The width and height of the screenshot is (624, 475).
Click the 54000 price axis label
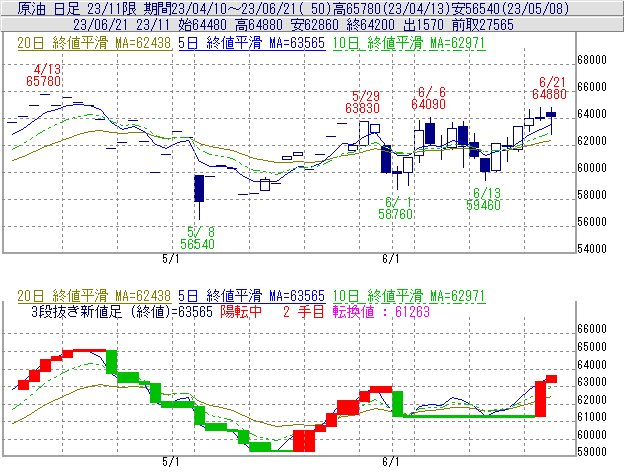coord(592,249)
